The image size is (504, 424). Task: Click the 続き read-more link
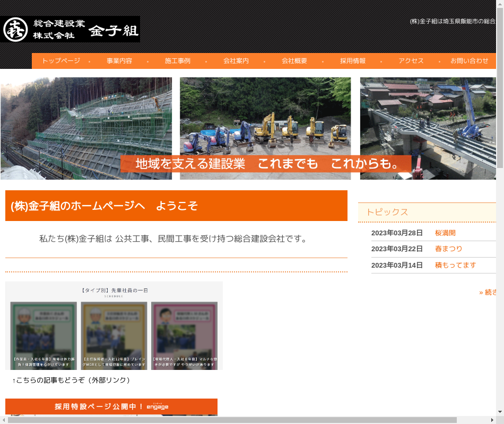488,292
